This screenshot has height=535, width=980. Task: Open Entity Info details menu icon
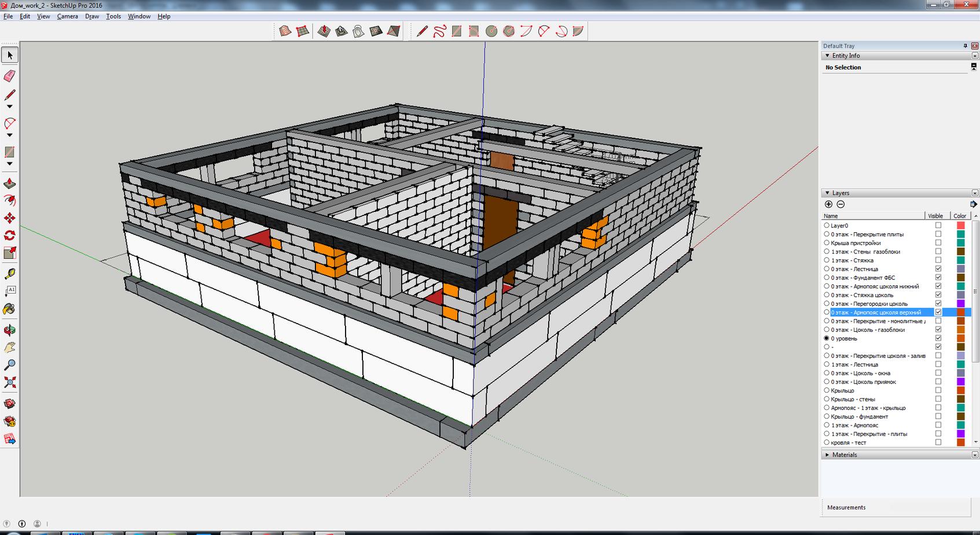[x=974, y=67]
